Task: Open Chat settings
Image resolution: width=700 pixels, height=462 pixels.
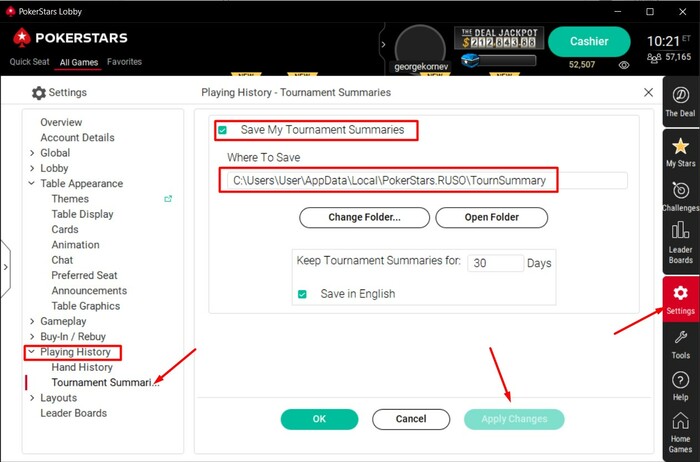Action: coord(62,260)
